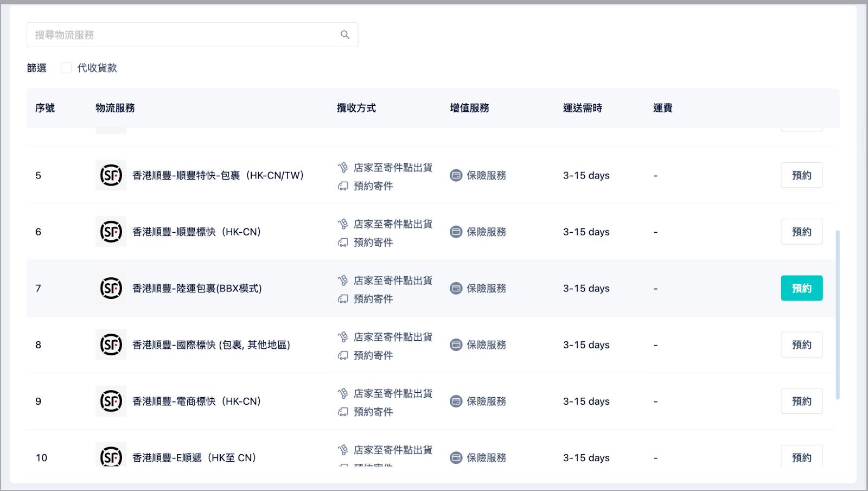
Task: Click 保險服務 icon in row 9
Action: (456, 401)
